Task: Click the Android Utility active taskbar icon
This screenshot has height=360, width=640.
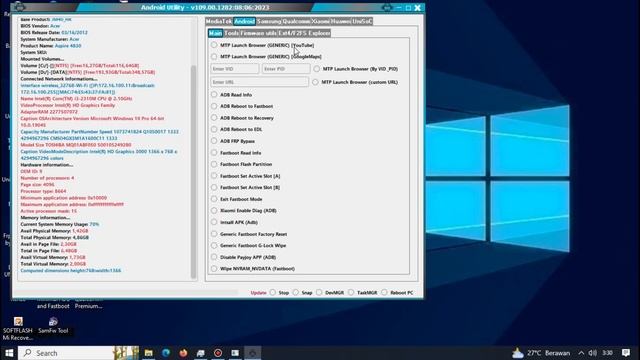Action: [253, 353]
